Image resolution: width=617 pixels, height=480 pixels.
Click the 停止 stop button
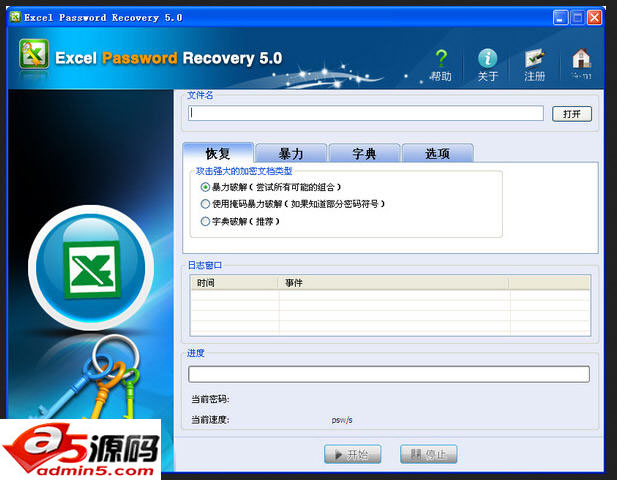[x=429, y=454]
